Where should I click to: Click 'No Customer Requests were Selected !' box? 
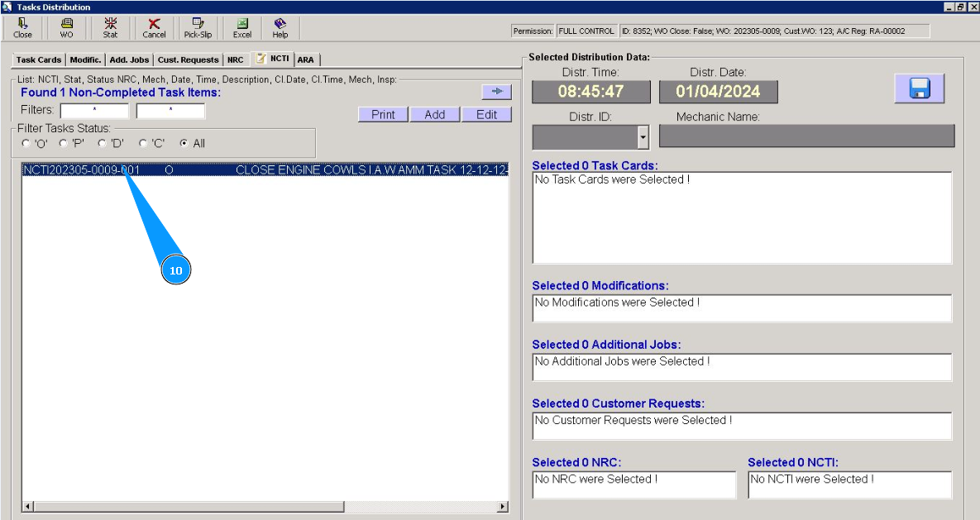[742, 426]
